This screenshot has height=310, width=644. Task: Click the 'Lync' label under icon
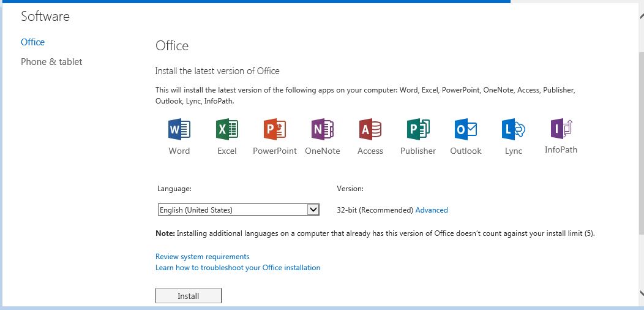pyautogui.click(x=514, y=151)
